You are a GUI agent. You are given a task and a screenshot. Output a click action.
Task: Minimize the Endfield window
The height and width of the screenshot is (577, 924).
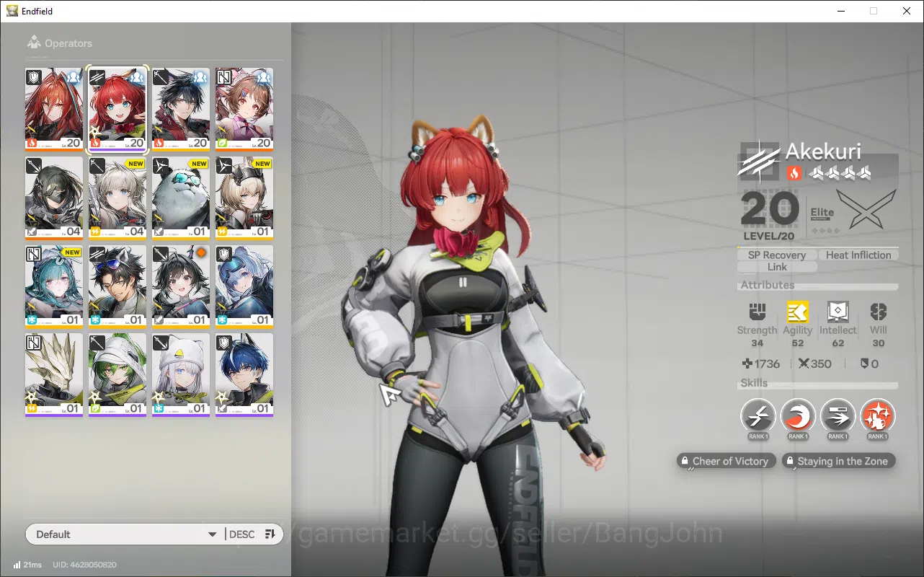coord(841,11)
